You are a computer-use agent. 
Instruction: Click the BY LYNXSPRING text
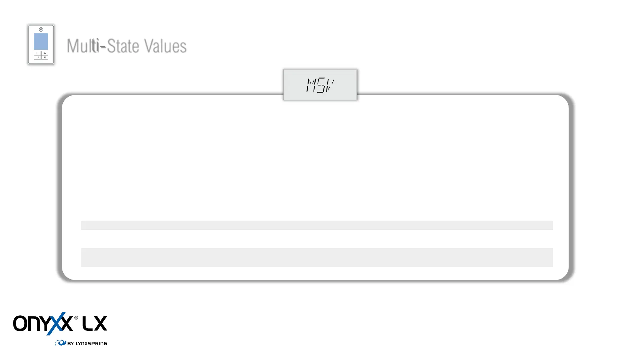pos(87,343)
